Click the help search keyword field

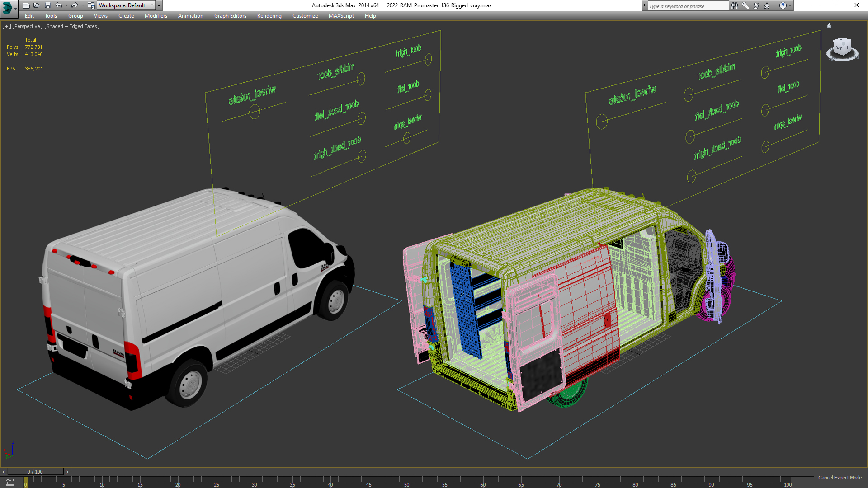[688, 6]
